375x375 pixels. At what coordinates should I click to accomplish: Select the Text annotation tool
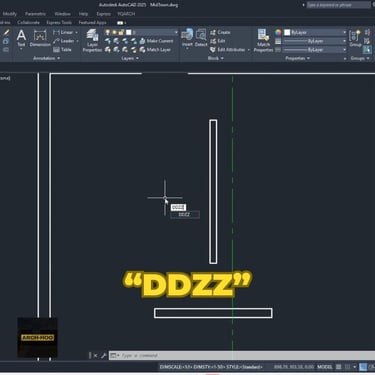[x=21, y=38]
